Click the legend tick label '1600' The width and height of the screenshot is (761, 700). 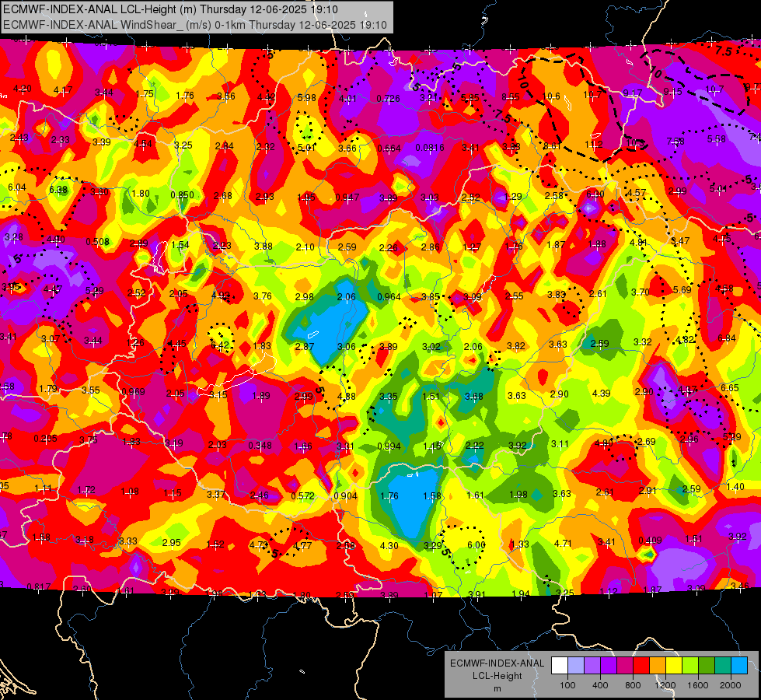click(x=697, y=685)
